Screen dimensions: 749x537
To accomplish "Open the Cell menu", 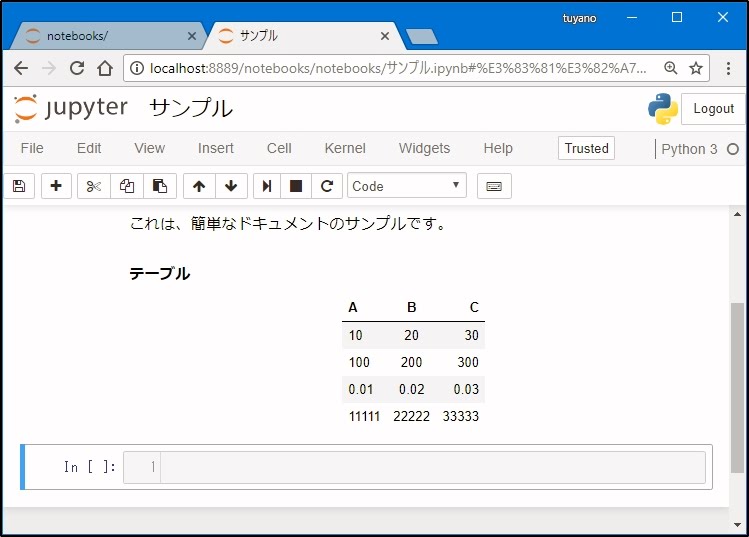I will pos(279,148).
